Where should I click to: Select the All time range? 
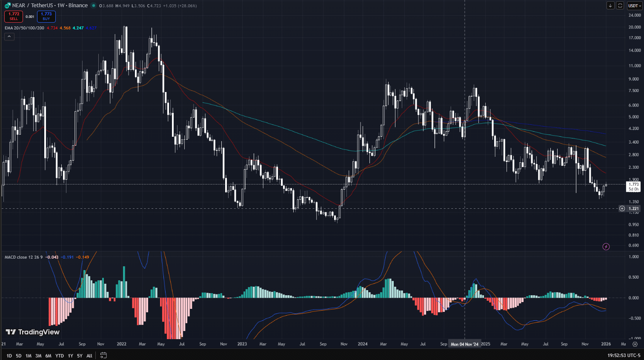click(x=89, y=355)
